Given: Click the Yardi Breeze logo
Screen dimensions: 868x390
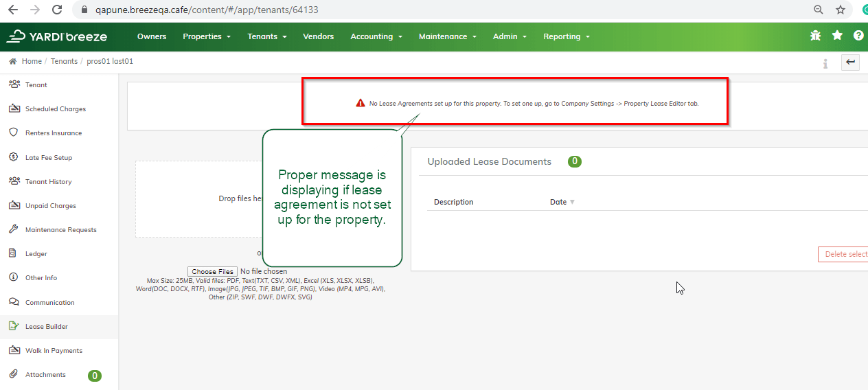Looking at the screenshot, I should 57,36.
